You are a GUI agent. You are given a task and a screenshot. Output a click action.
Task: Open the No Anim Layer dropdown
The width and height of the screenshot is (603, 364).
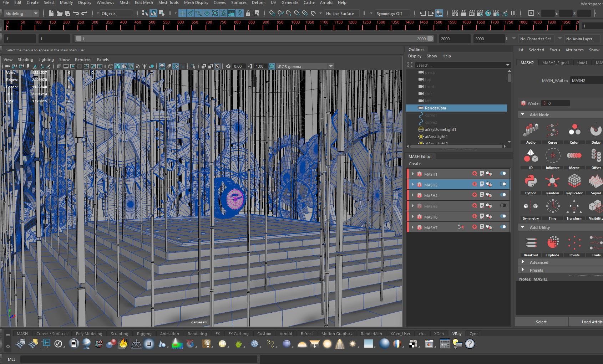point(582,39)
